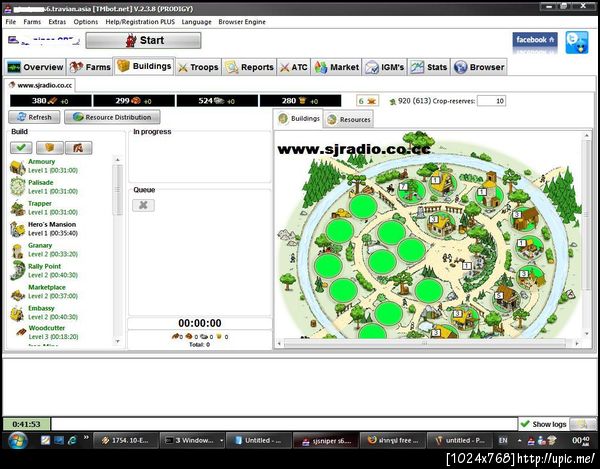Open the Stats tab
The width and height of the screenshot is (600, 469).
(x=429, y=67)
